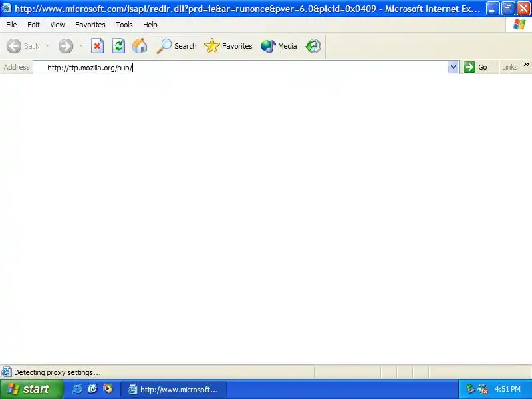Open the Help menu

pos(150,25)
